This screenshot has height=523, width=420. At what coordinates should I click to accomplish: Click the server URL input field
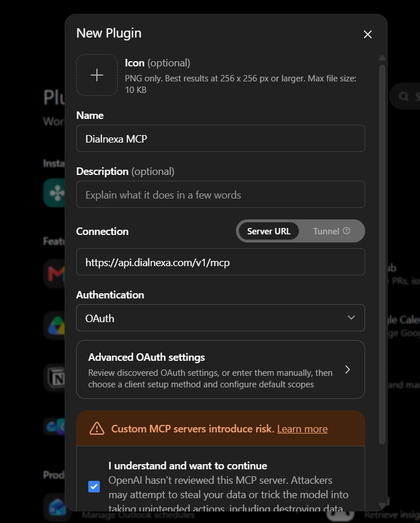tap(220, 262)
